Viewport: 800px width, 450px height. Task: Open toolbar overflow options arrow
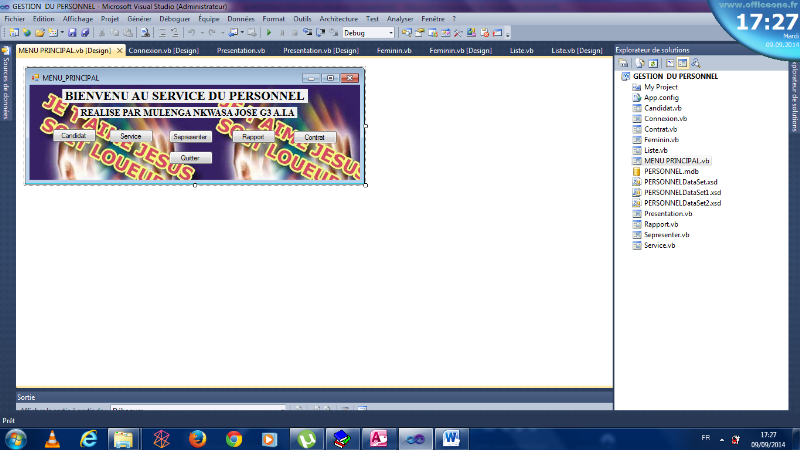(508, 34)
